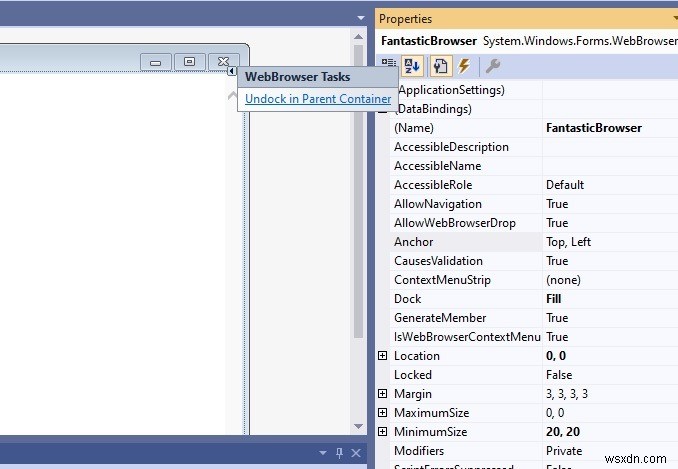Expand the MaximumSize property
The height and width of the screenshot is (469, 678).
tap(382, 412)
